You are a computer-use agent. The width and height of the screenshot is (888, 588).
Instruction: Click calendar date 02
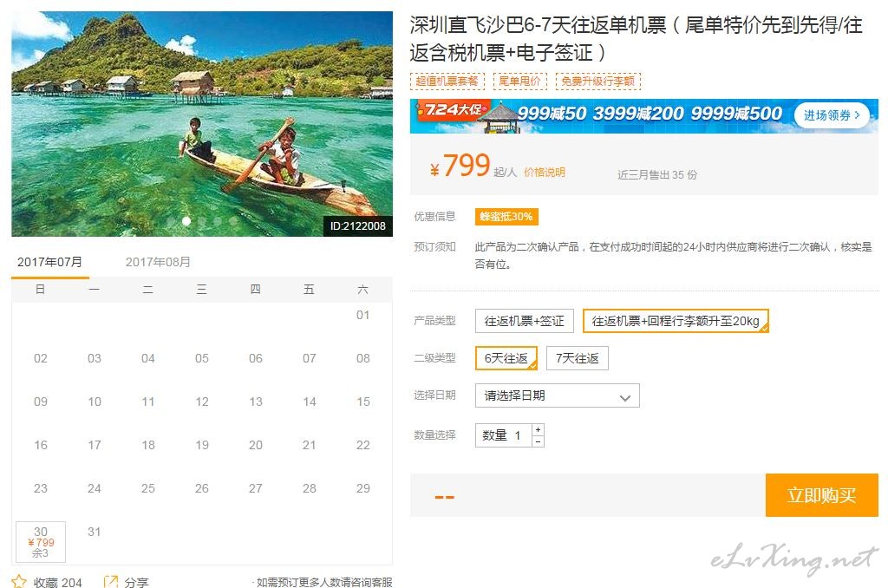(x=41, y=358)
